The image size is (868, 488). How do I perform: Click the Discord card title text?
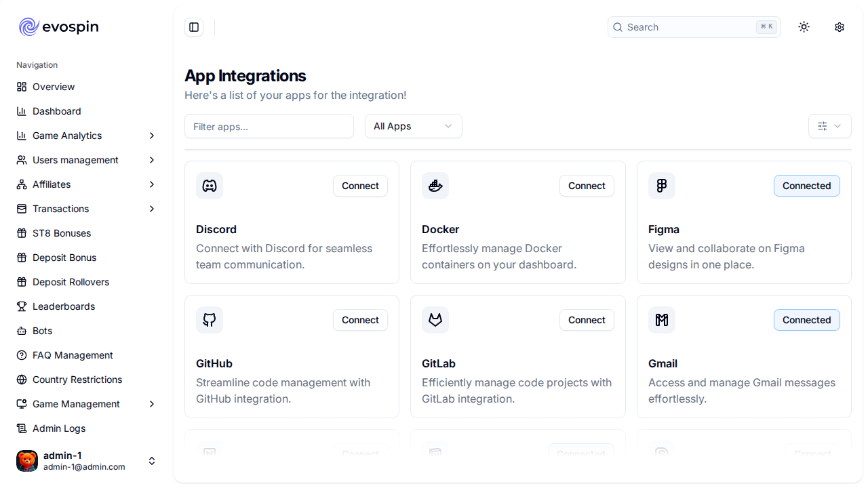216,229
